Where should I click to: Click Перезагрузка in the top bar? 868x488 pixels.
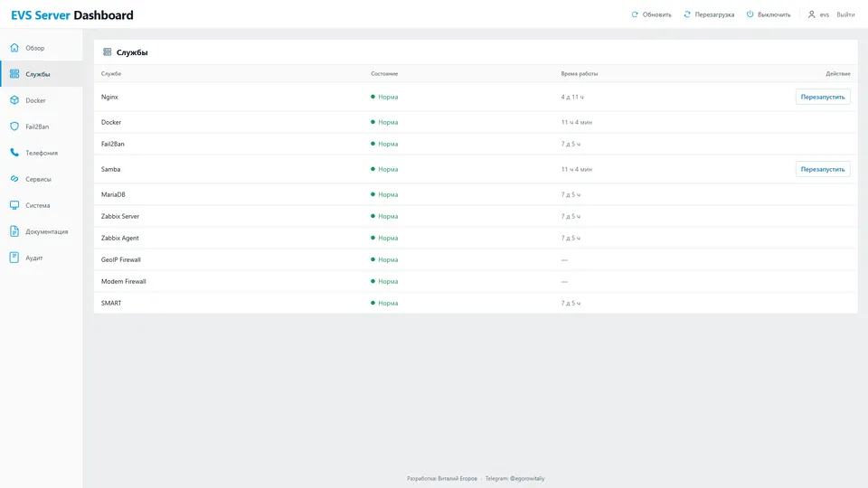click(x=709, y=14)
